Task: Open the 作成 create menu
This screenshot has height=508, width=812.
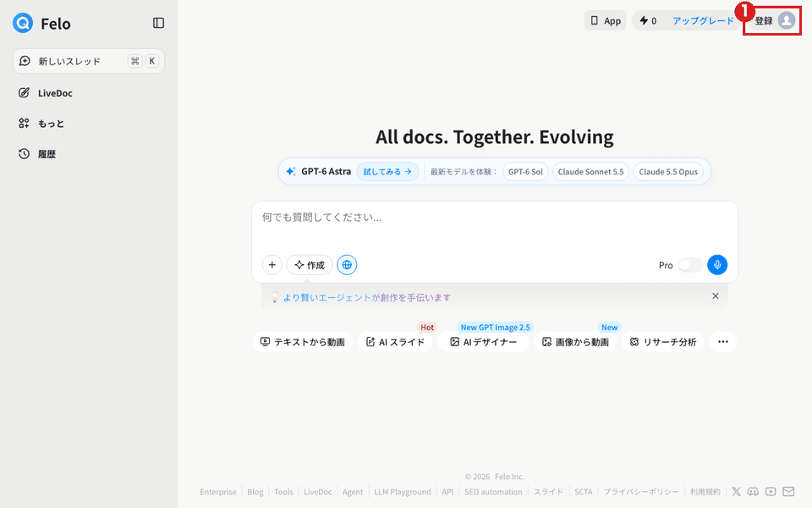Action: 310,265
